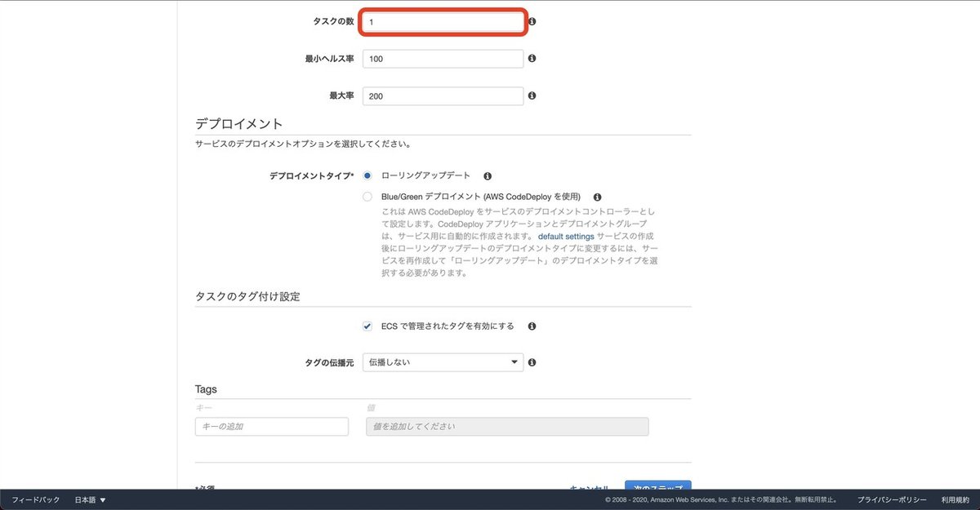
Task: Show info for Blue/Green デプロイメント option
Action: coord(597,197)
